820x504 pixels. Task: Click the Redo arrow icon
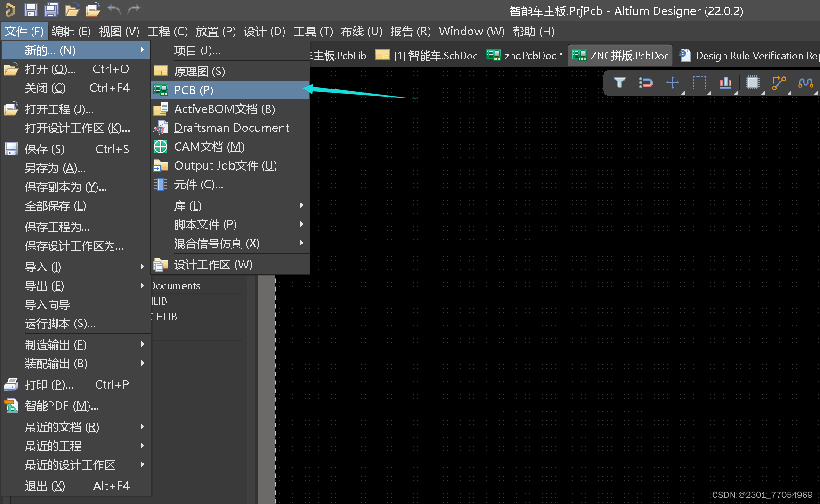coord(134,8)
